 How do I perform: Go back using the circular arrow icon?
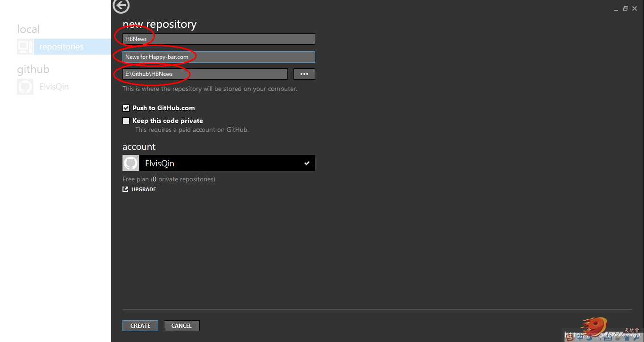pos(122,6)
